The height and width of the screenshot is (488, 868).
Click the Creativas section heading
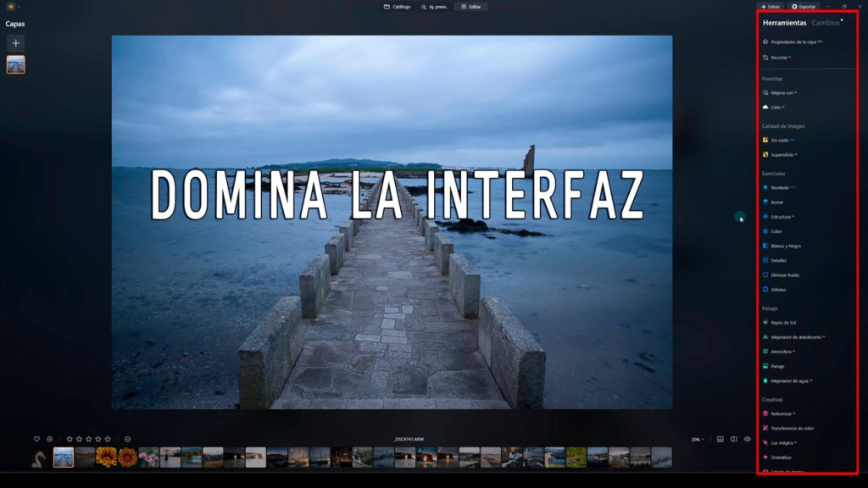point(772,400)
